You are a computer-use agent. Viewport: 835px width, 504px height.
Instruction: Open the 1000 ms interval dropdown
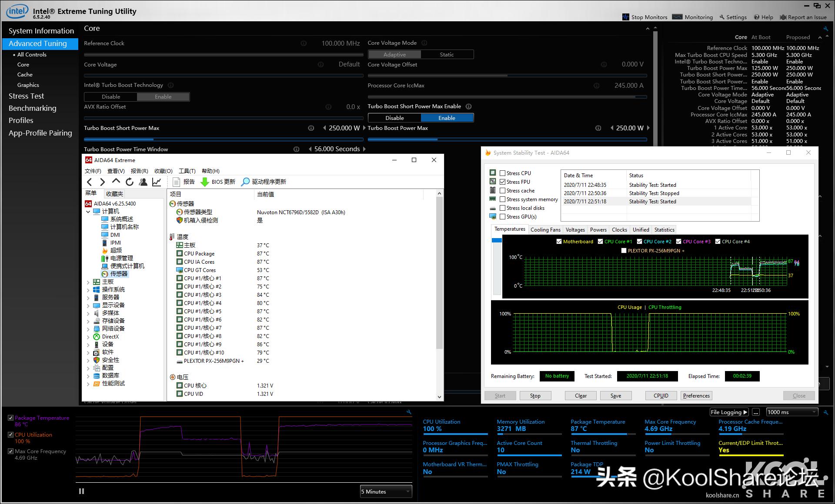tap(792, 412)
